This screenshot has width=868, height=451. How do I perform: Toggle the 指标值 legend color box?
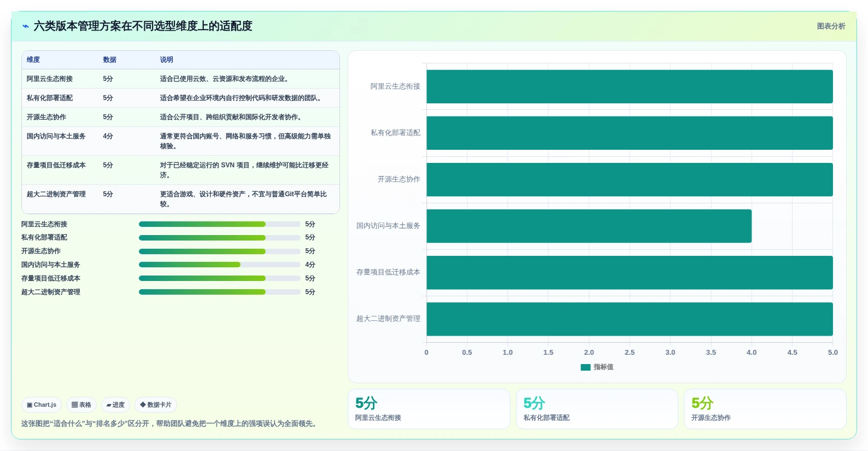coord(585,367)
